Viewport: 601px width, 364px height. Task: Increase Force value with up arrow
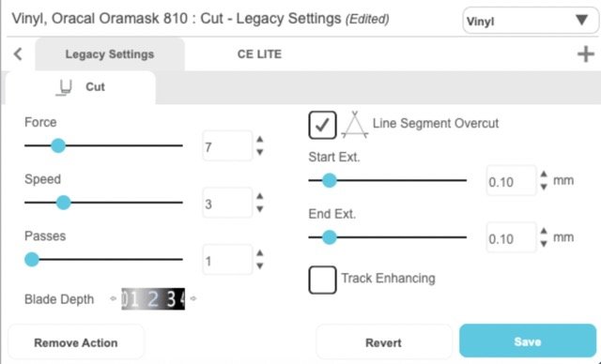point(260,140)
